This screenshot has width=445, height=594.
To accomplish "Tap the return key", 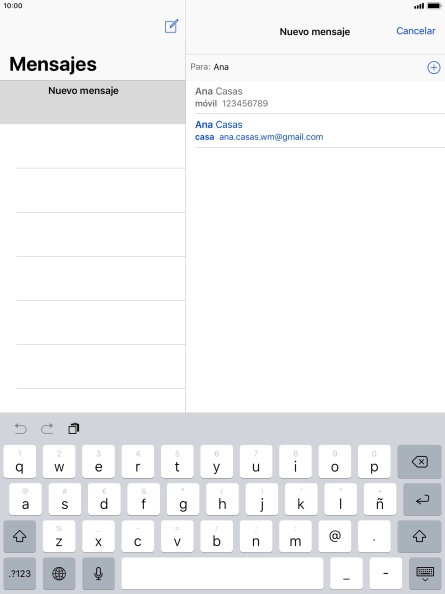I will coord(422,500).
